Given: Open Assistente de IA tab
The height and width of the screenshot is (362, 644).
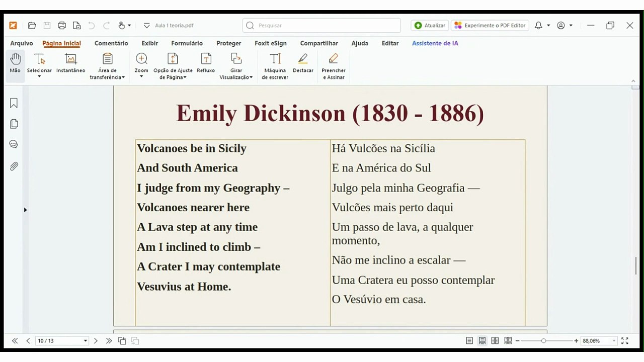Looking at the screenshot, I should pyautogui.click(x=435, y=43).
